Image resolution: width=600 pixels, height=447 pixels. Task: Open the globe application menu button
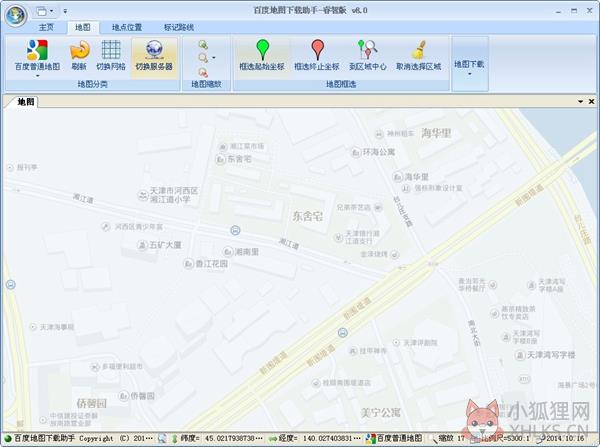16,15
